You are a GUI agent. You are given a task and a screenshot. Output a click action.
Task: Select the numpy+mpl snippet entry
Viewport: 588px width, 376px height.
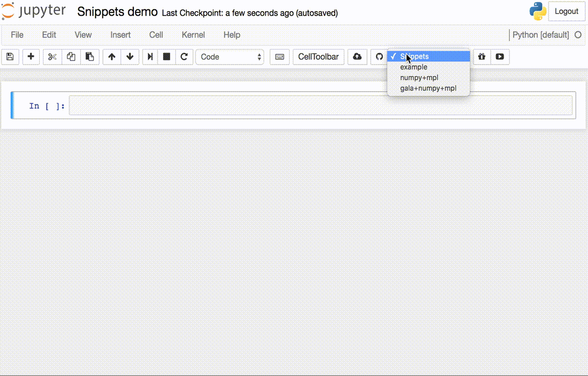click(x=419, y=77)
